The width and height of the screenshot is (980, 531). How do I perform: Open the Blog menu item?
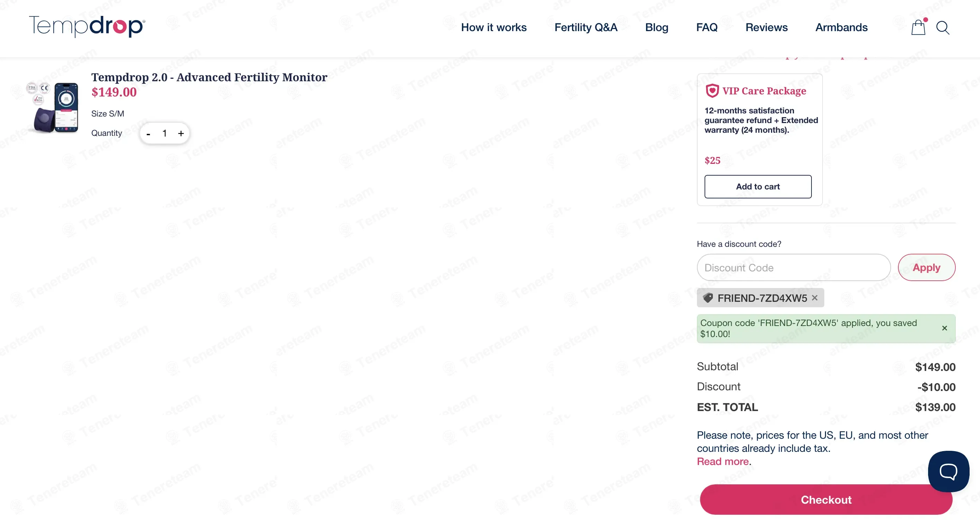point(657,27)
